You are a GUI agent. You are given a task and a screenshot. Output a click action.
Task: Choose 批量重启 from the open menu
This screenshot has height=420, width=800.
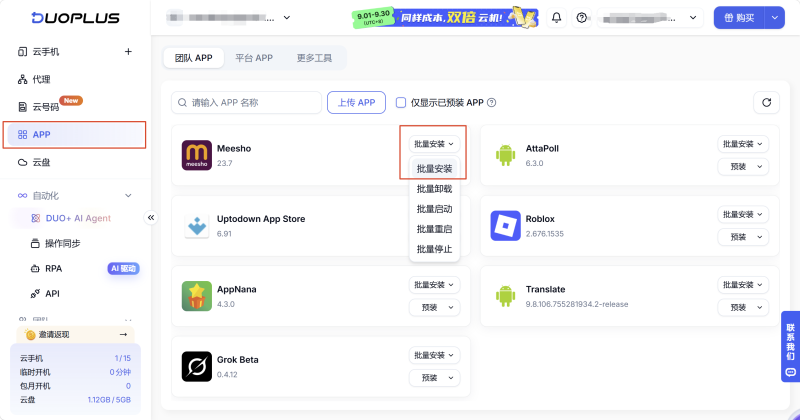coord(434,229)
